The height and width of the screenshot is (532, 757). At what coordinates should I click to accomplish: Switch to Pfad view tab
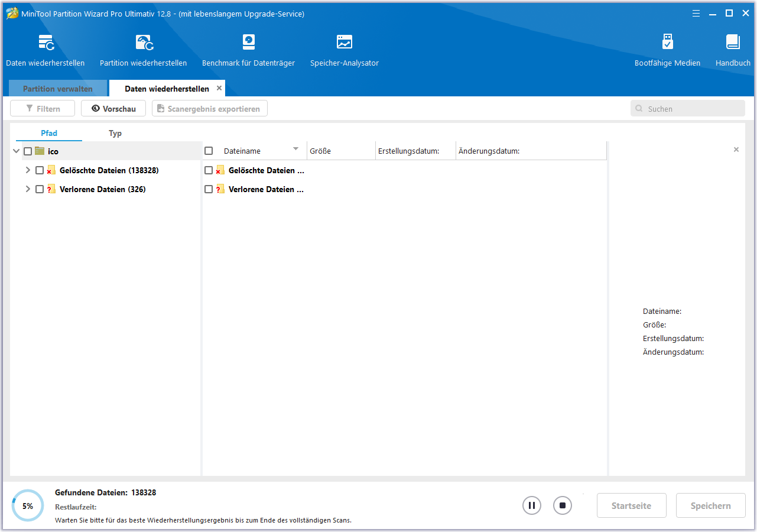coord(49,133)
